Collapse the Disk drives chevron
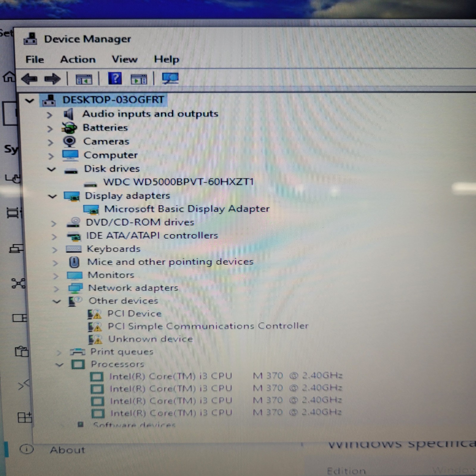 pyautogui.click(x=51, y=170)
